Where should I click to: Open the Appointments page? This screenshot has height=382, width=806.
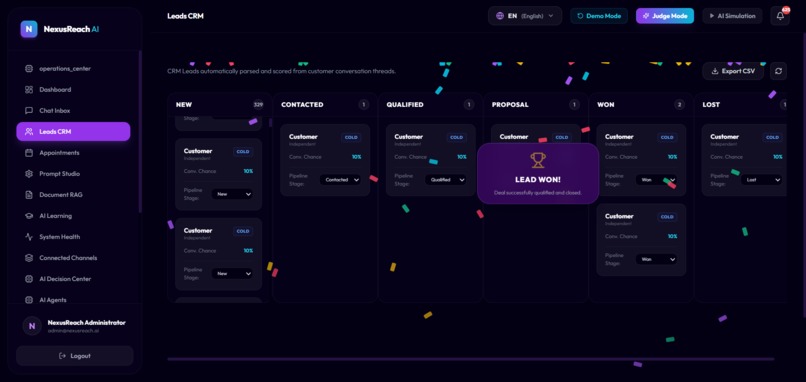[73, 153]
